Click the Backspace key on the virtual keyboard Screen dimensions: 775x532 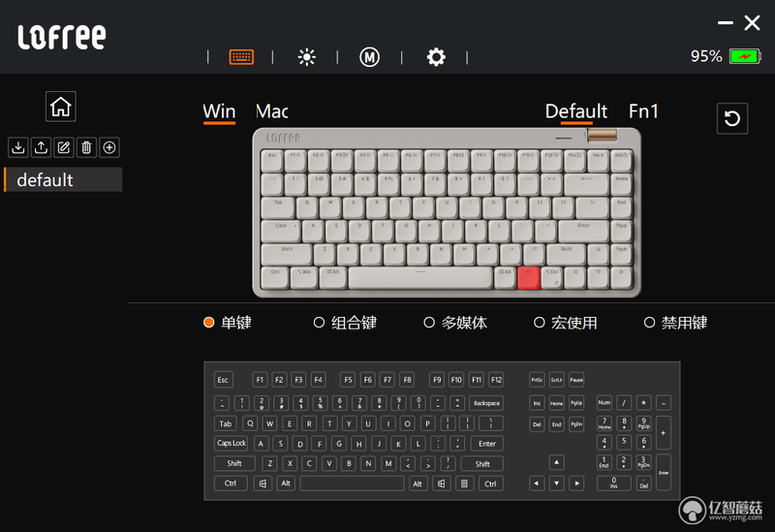click(486, 403)
